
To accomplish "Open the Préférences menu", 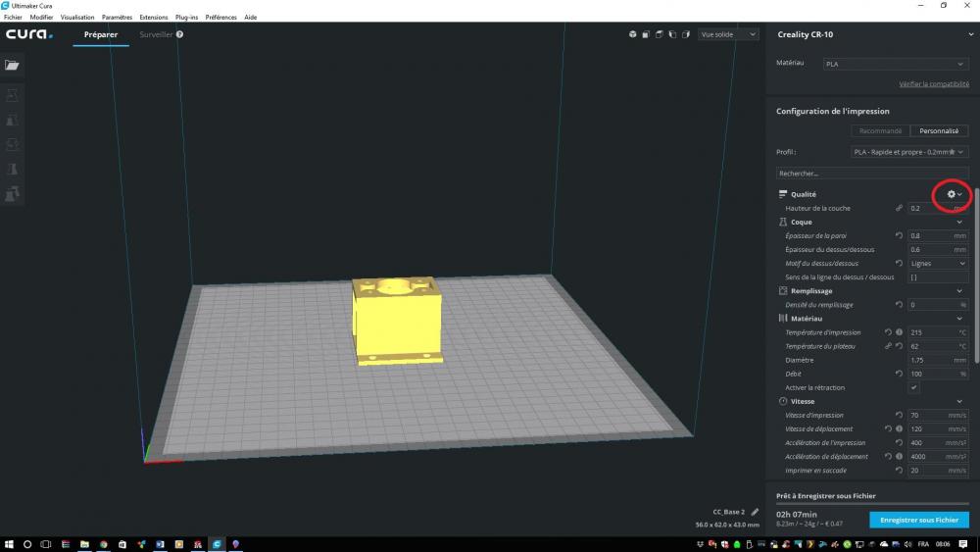I will click(x=220, y=17).
